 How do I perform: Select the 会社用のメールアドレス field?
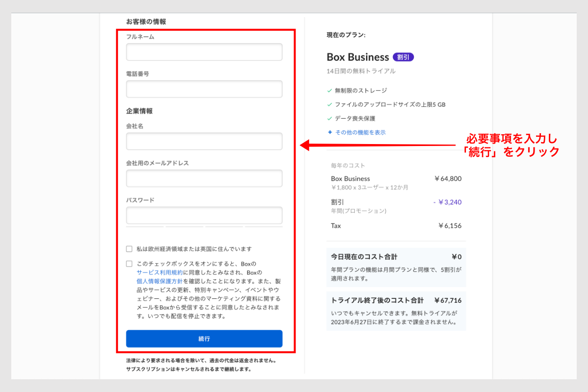(204, 178)
